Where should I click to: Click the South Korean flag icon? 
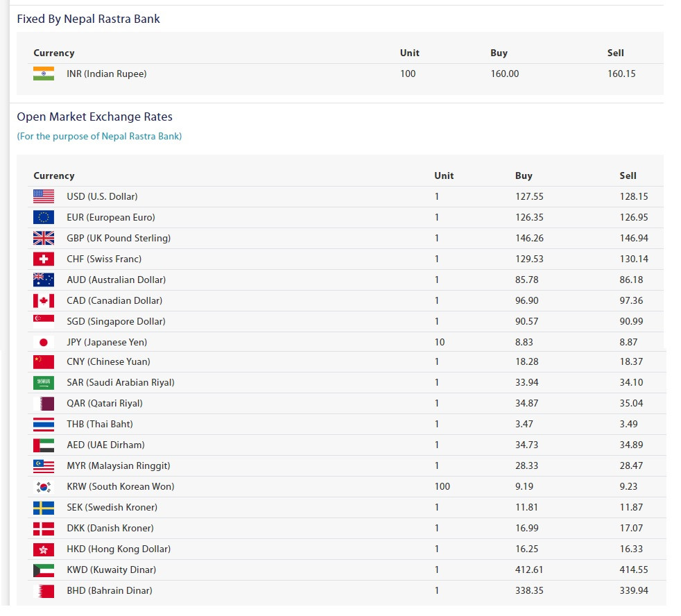pyautogui.click(x=43, y=486)
